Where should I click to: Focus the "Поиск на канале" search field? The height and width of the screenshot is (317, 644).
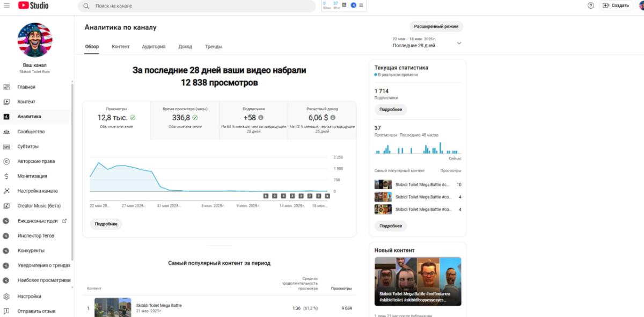coord(196,6)
